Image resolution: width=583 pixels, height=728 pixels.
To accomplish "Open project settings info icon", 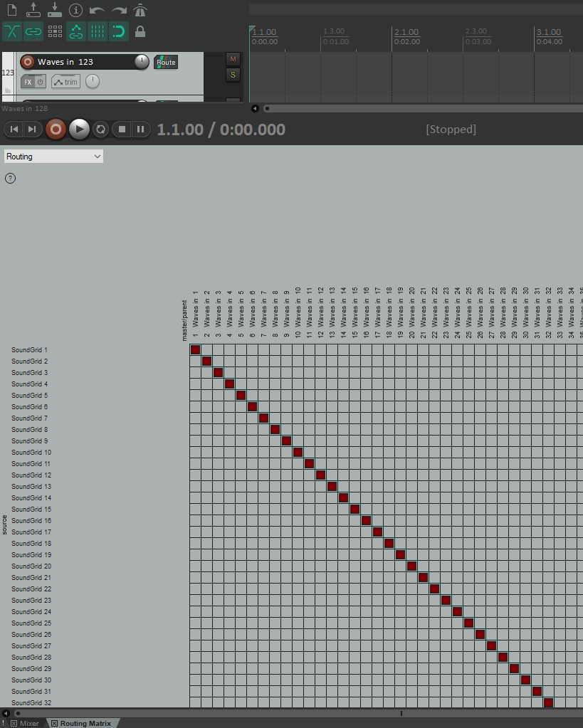I will tap(76, 10).
